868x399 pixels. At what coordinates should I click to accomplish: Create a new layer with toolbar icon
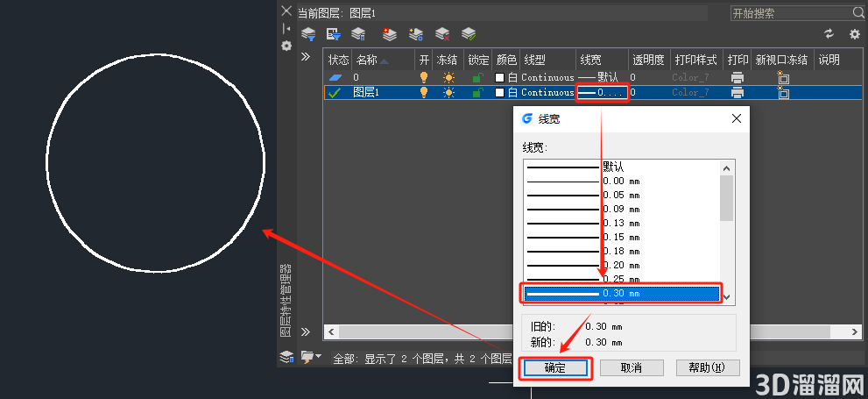(x=390, y=34)
